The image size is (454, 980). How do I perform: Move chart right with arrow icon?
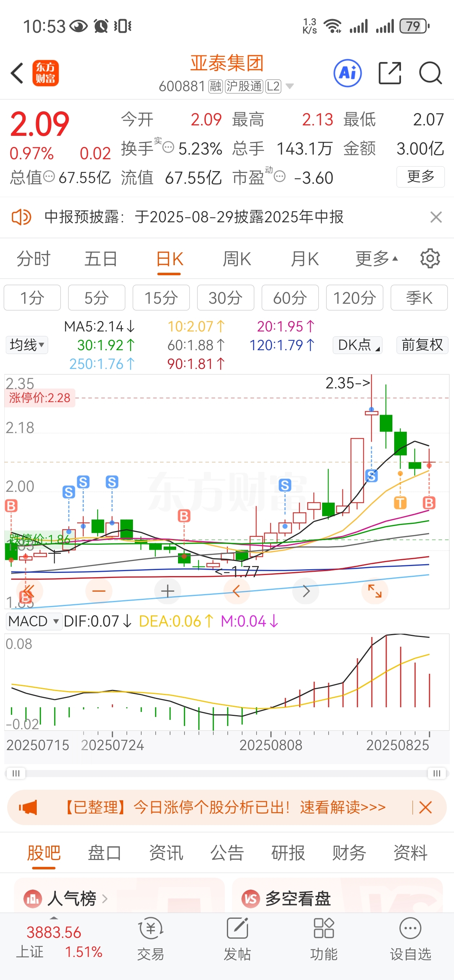tap(306, 591)
